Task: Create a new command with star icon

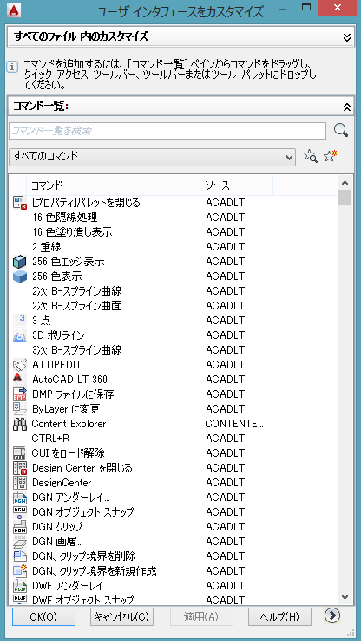Action: 330,156
